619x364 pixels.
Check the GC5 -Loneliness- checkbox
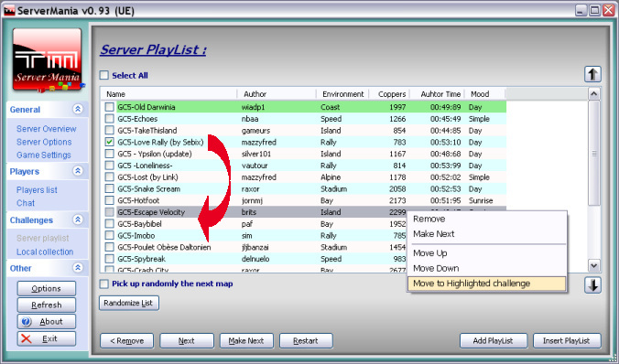(x=109, y=166)
